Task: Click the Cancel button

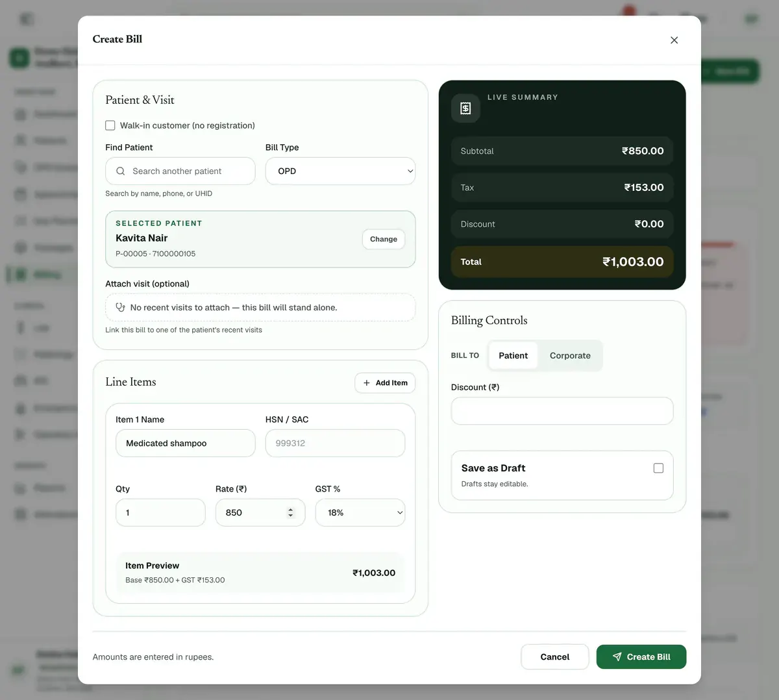Action: 555,657
